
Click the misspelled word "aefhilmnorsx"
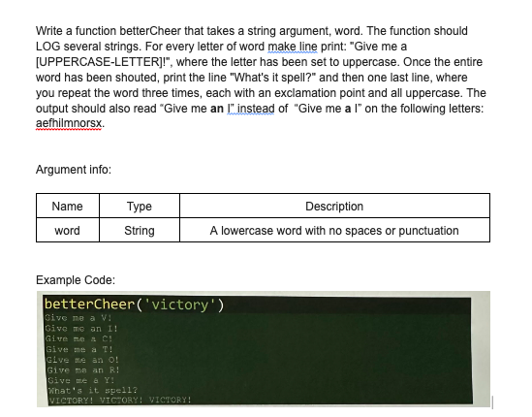69,123
